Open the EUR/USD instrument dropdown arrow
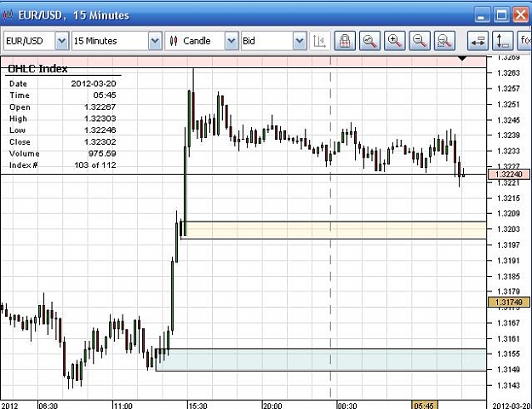This screenshot has height=409, width=532. tap(62, 41)
